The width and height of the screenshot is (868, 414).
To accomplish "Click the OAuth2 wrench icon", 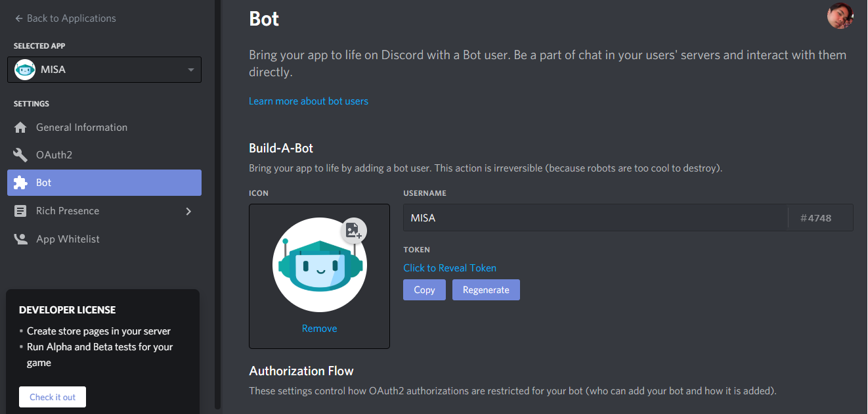I will 20,155.
